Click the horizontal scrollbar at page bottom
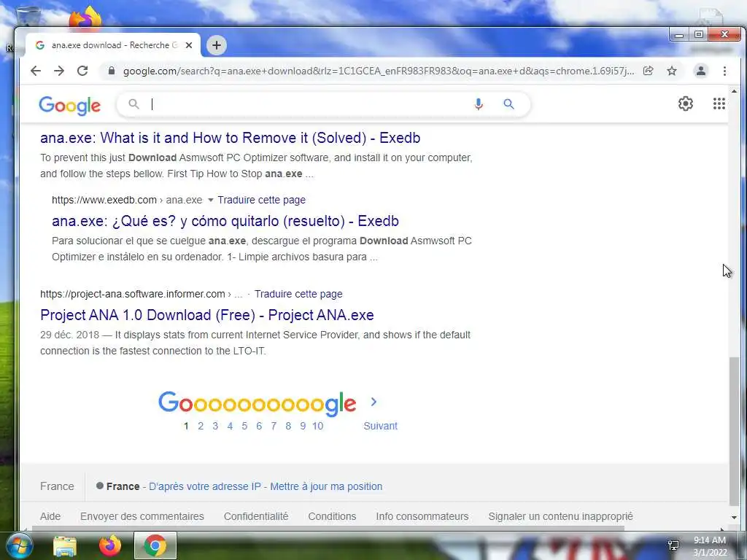This screenshot has height=560, width=747. tap(328, 528)
